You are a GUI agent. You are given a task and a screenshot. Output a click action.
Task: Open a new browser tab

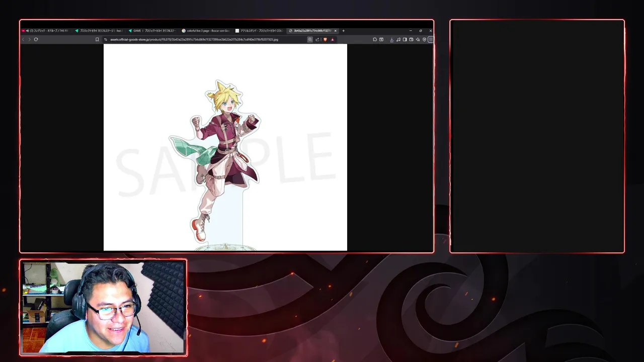click(x=343, y=31)
